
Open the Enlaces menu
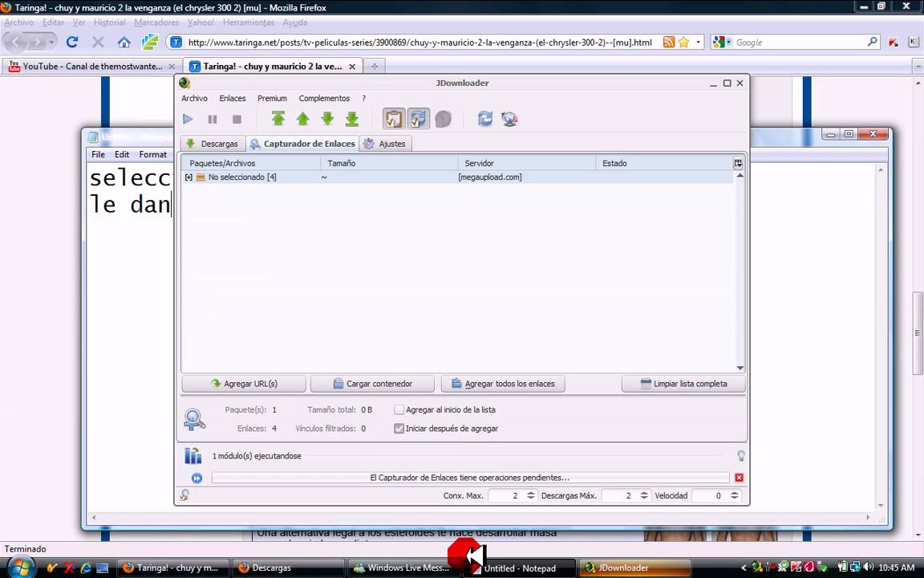pos(233,98)
